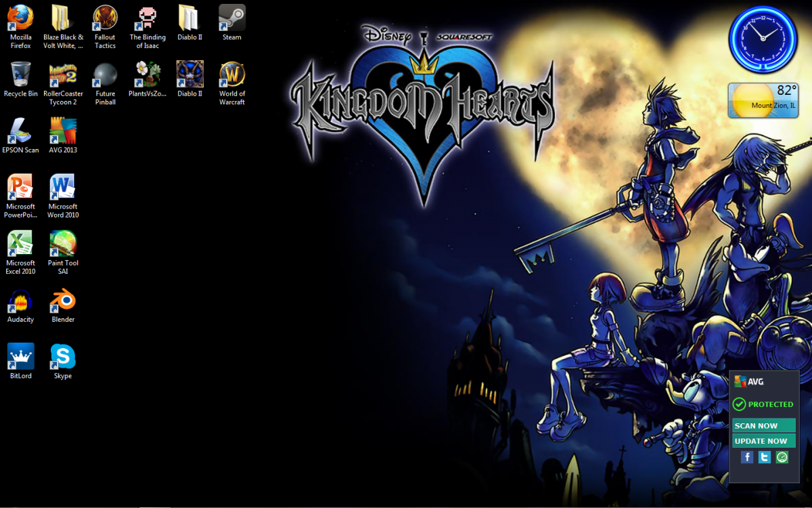Image resolution: width=812 pixels, height=508 pixels.
Task: Click the BitLord desktop shortcut
Action: tap(20, 356)
